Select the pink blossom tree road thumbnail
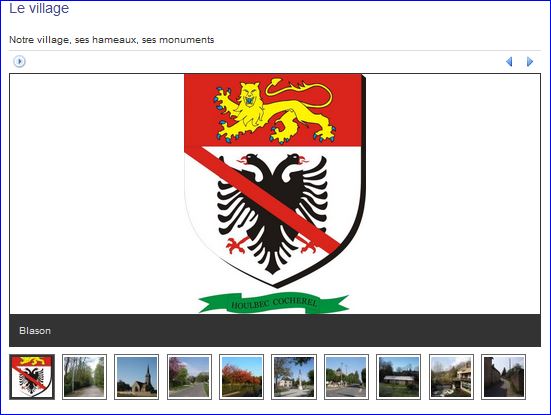Viewport: 551px width, 415px height. [189, 377]
